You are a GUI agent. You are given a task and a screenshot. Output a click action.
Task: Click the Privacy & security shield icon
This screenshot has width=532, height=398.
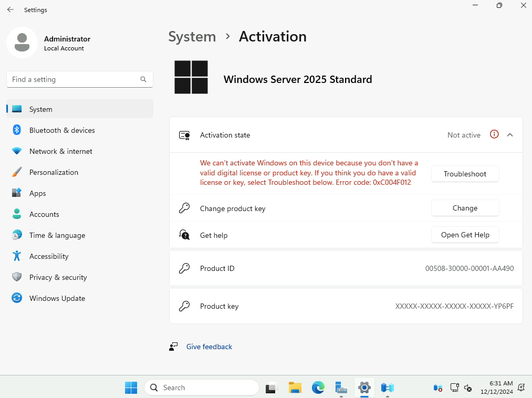[x=17, y=277]
